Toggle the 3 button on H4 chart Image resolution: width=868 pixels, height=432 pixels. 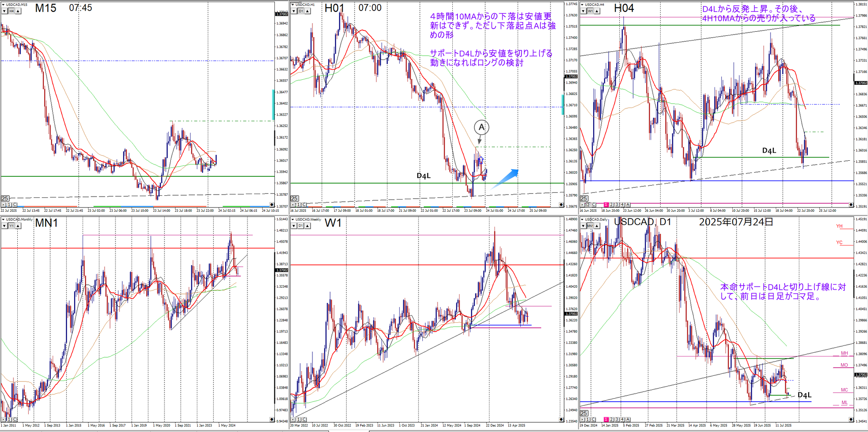click(617, 205)
